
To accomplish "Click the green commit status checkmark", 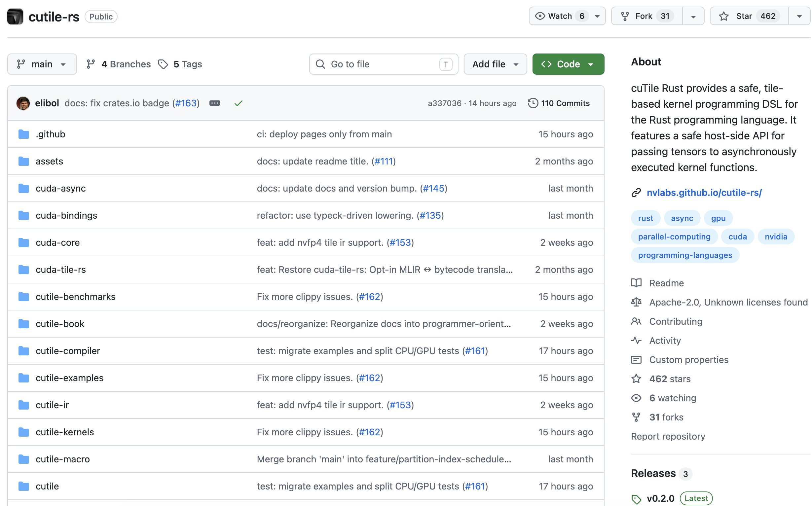I will tap(238, 103).
